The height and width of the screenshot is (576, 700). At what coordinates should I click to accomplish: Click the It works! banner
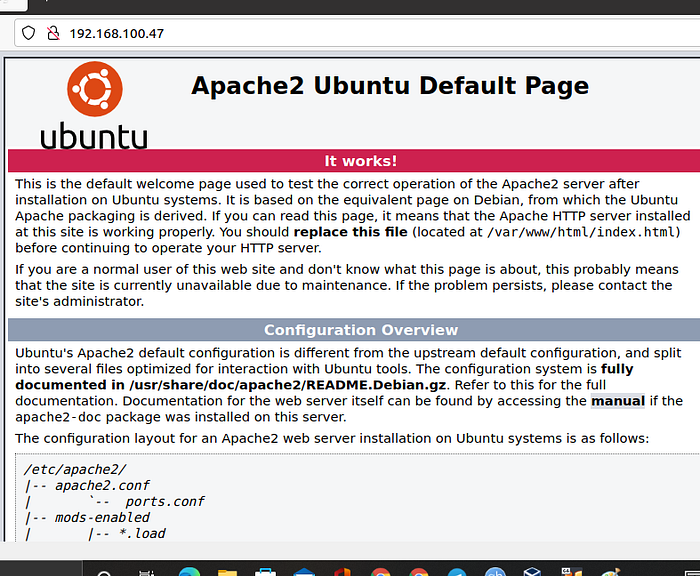coord(360,161)
